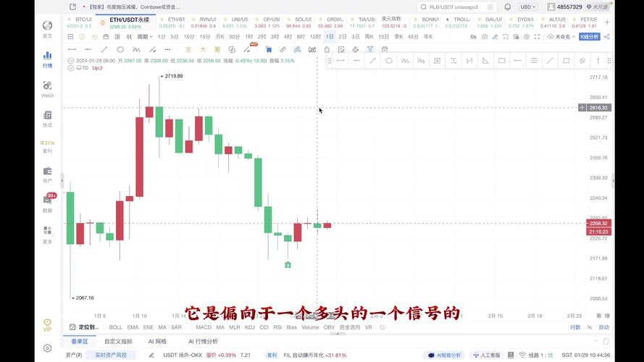Click the 2616.33 crosshair price plus button
Viewport: 644px width, 362px height.
tap(582, 108)
